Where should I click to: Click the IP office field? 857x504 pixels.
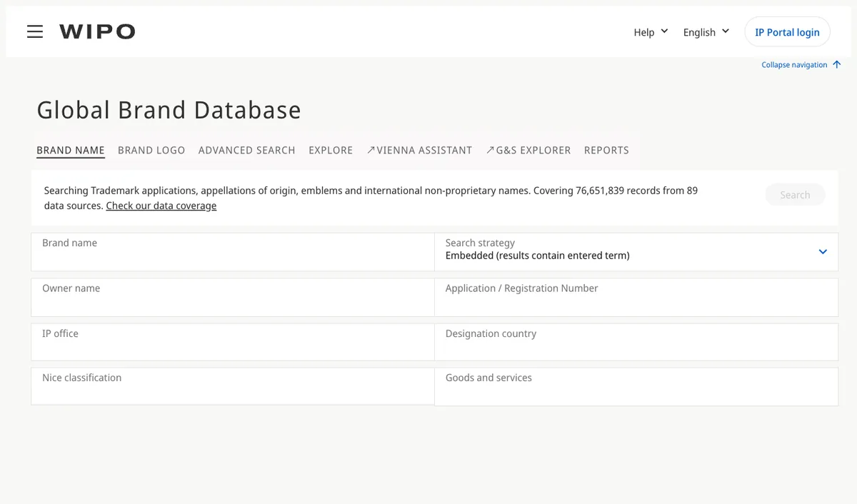pos(233,343)
